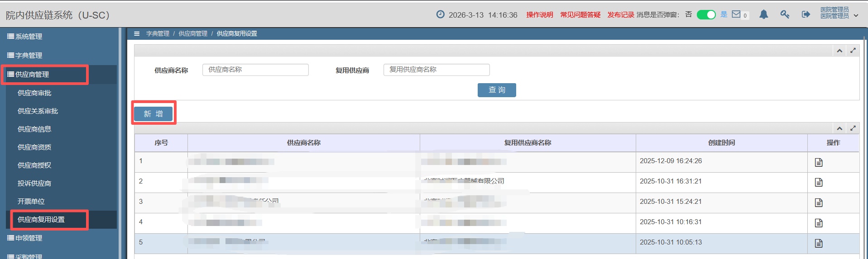The height and width of the screenshot is (259, 868).
Task: Click the mail messages envelope icon
Action: [736, 14]
